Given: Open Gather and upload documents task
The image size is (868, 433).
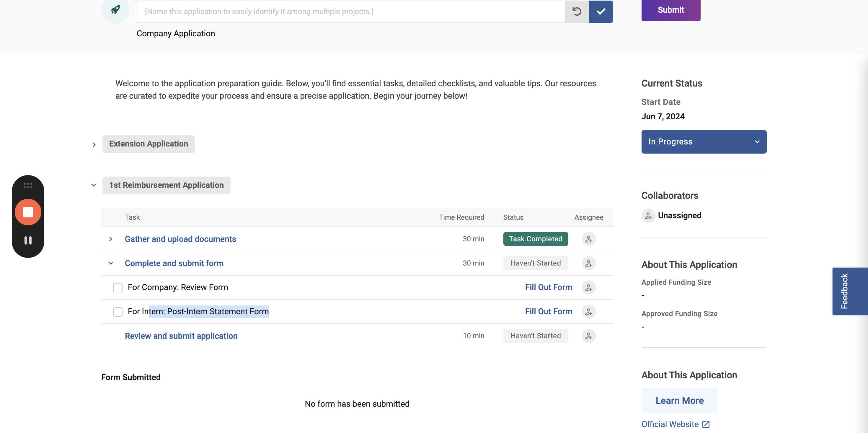Looking at the screenshot, I should pyautogui.click(x=180, y=239).
